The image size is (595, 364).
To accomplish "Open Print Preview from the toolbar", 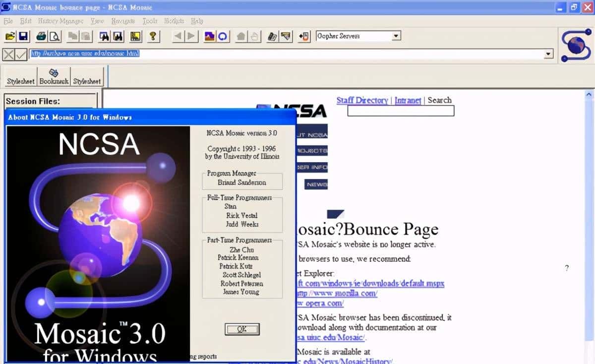I will point(54,36).
